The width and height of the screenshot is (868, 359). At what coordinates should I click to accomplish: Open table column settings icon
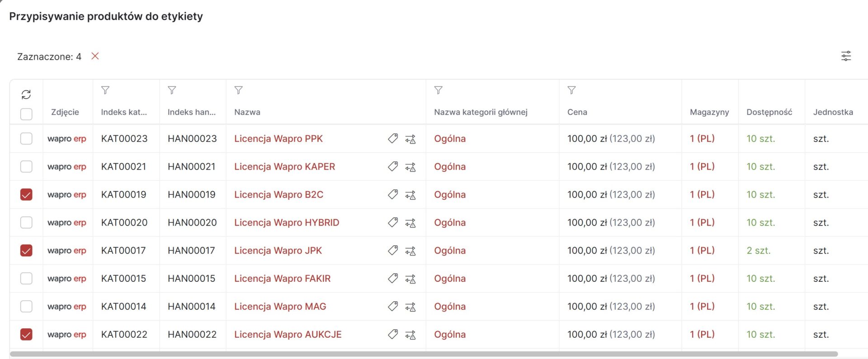point(846,56)
